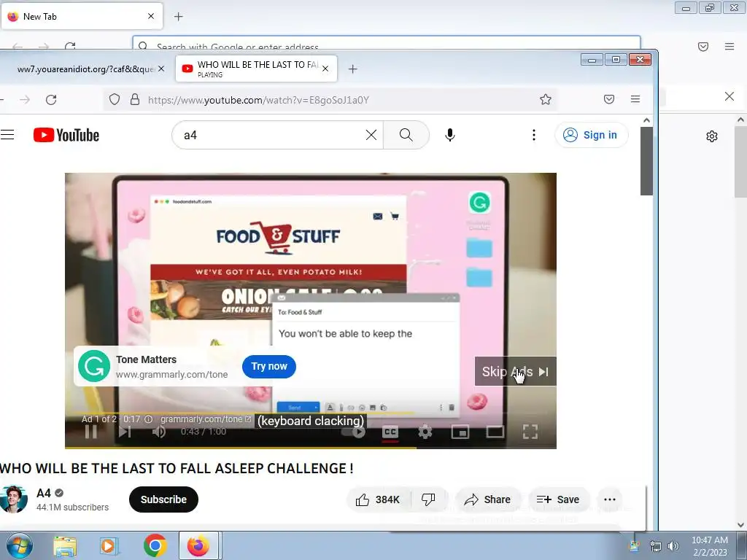Viewport: 747px width, 560px height.
Task: Click the YouTube page vertical scrollbar
Action: [646, 161]
